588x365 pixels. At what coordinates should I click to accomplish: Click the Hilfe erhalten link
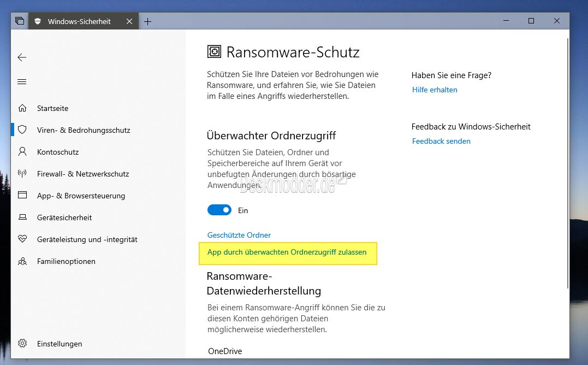435,90
